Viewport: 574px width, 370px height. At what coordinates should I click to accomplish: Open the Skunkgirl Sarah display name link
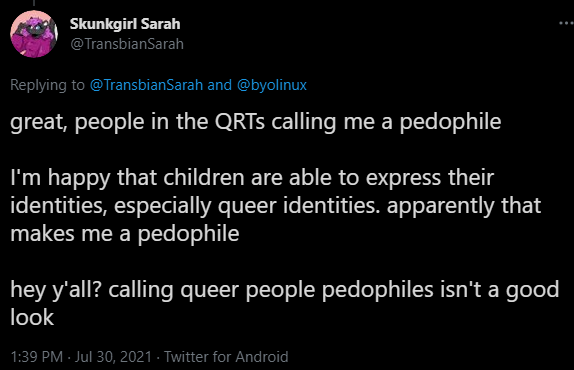[x=125, y=24]
